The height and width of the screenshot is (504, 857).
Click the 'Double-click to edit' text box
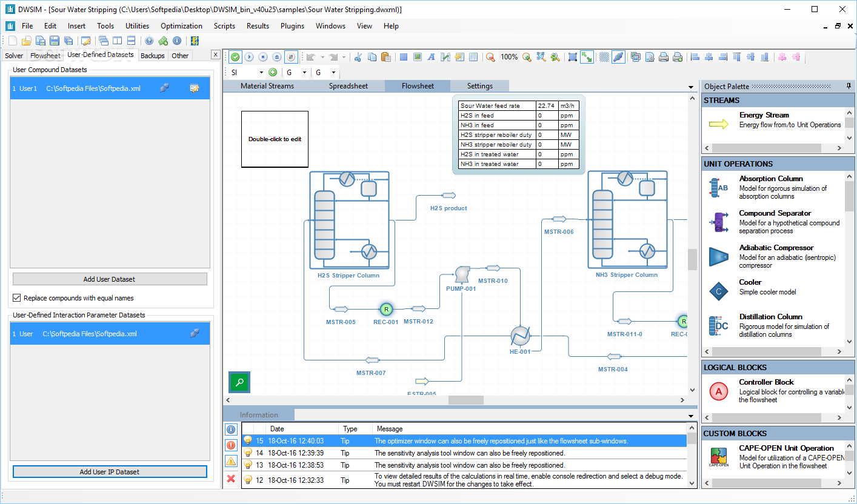coord(275,139)
